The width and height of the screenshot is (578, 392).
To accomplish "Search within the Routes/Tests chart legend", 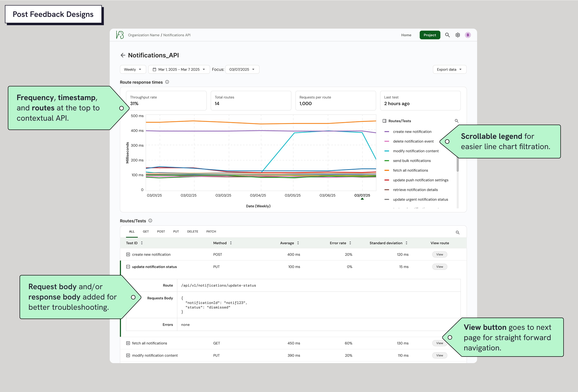I will 456,121.
